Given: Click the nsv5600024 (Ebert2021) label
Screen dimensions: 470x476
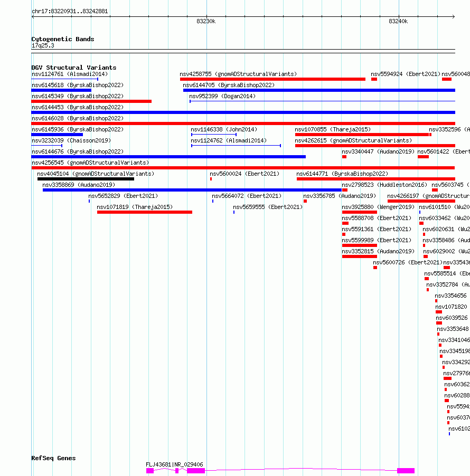Looking at the screenshot, I should pos(245,174).
